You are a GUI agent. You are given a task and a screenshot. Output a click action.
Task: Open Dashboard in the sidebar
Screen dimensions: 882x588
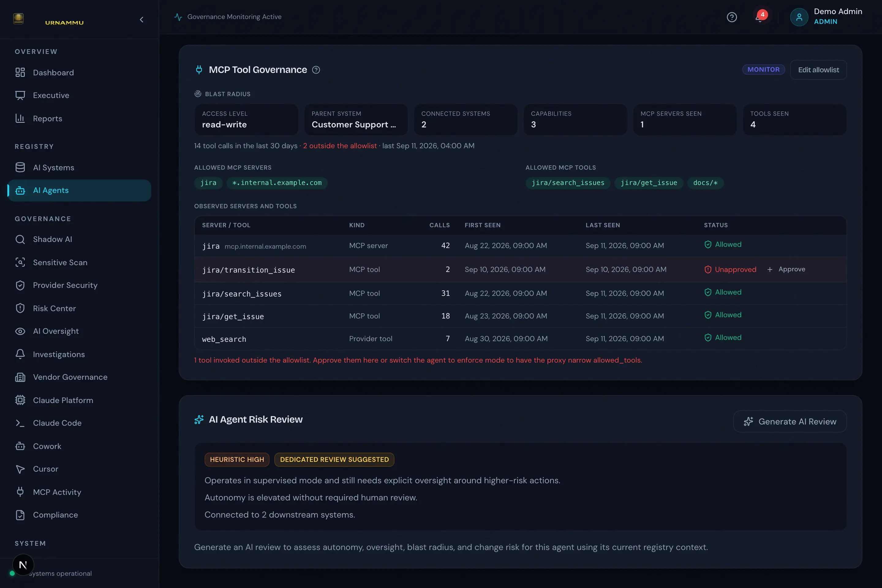[x=79, y=72]
